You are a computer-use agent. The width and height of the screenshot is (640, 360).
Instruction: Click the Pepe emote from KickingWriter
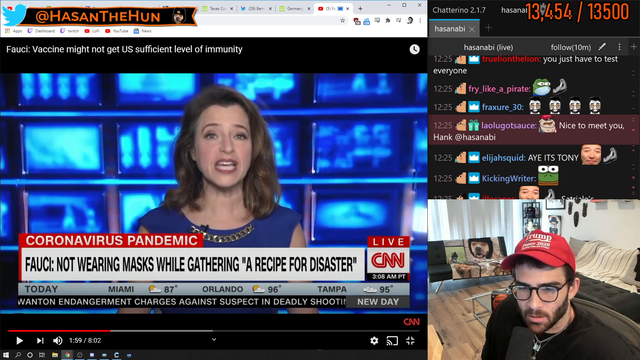click(x=548, y=175)
